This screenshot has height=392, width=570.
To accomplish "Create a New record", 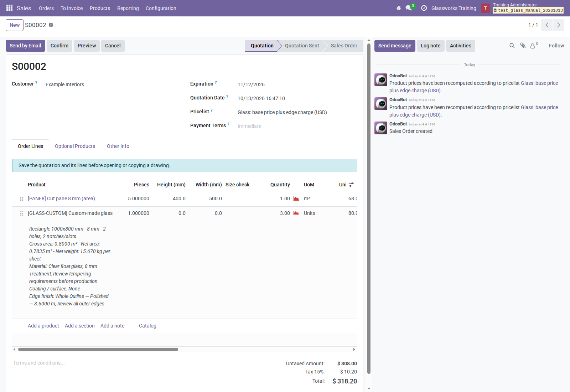I will click(x=15, y=25).
